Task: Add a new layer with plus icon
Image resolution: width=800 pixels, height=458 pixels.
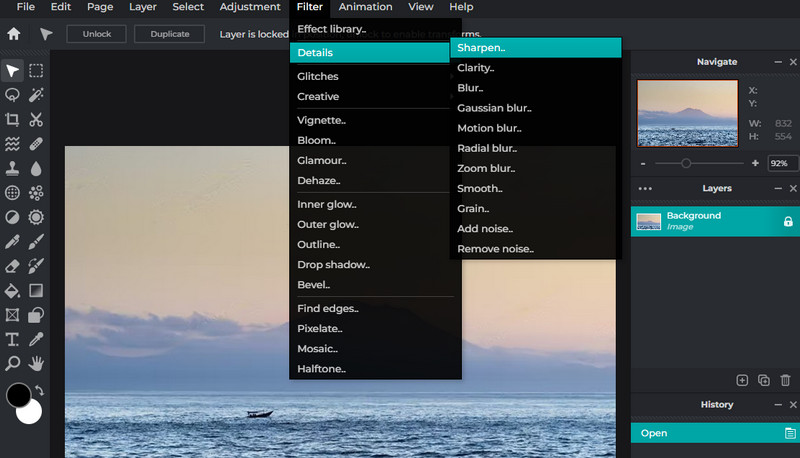Action: pyautogui.click(x=742, y=380)
